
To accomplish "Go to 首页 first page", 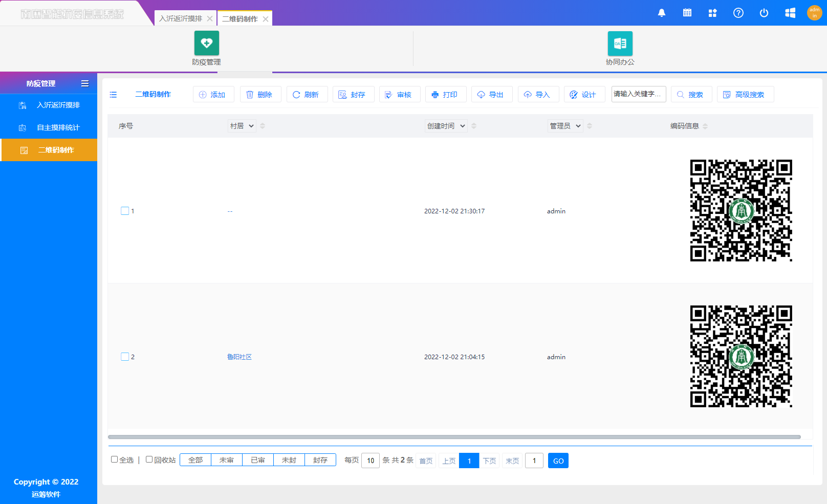I will [426, 461].
